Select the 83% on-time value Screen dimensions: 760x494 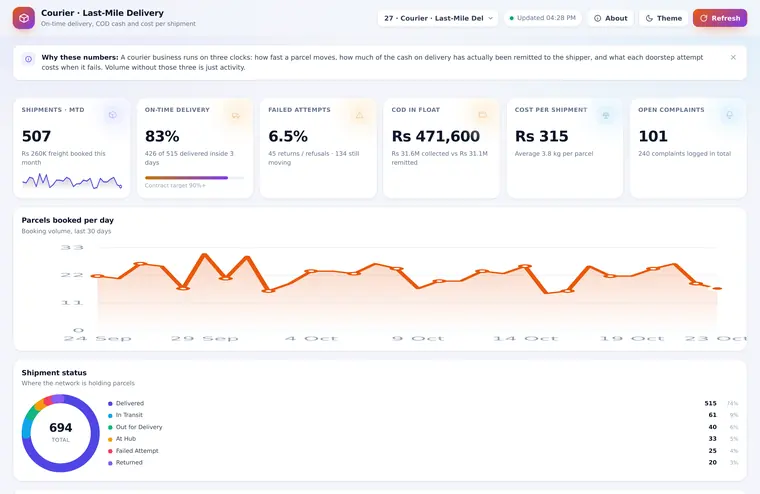(162, 136)
